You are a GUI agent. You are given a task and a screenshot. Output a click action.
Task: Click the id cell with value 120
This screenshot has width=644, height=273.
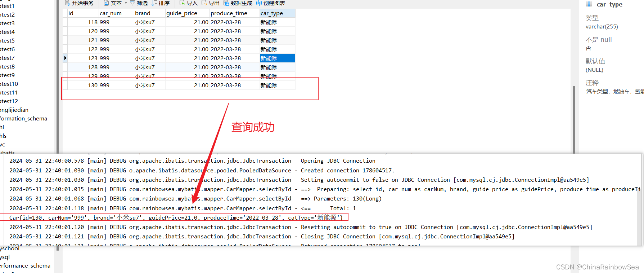[83, 31]
